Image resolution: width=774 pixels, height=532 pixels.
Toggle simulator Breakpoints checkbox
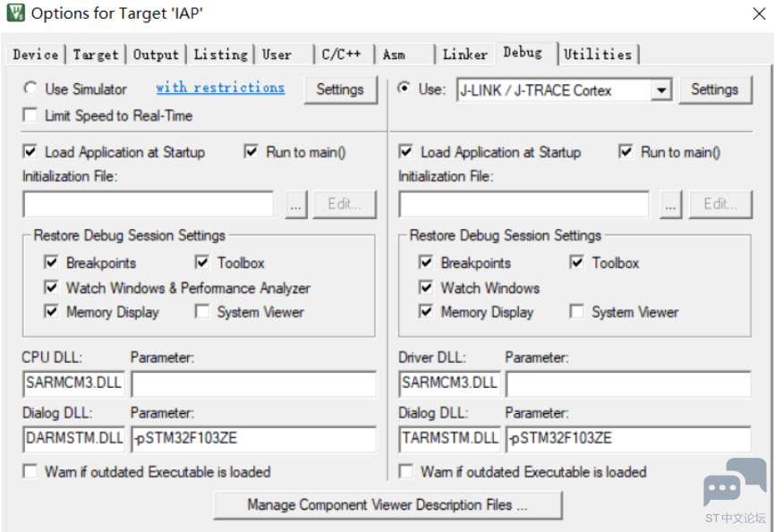[x=51, y=262]
